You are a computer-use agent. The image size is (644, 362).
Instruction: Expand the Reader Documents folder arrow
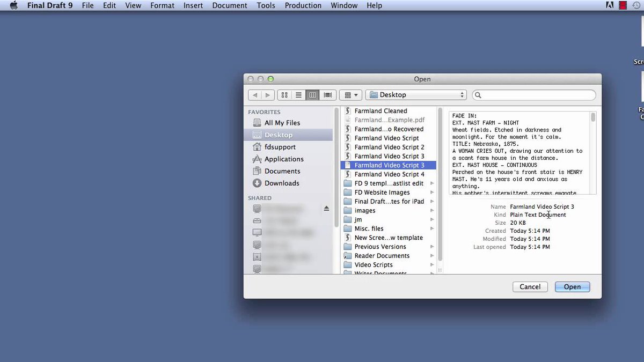433,256
